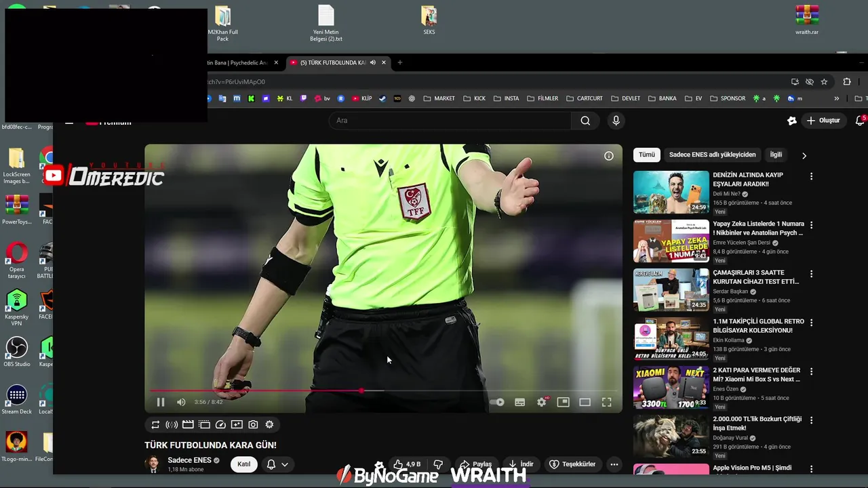Click the İndir download button
Screen dimensions: 868x488
(x=521, y=464)
